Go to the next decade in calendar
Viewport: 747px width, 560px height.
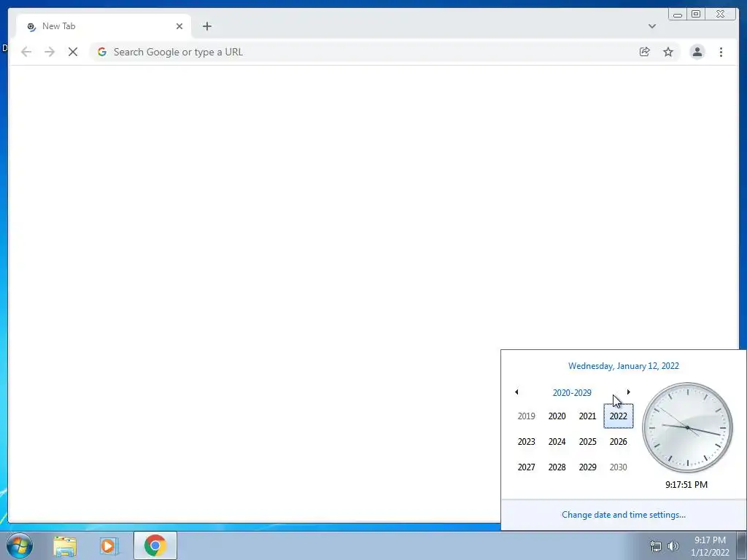pos(628,392)
